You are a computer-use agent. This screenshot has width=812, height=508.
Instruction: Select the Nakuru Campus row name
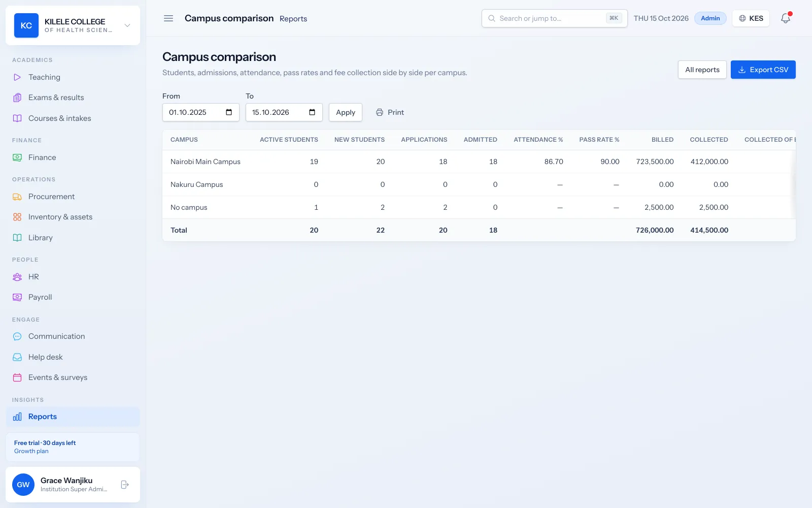pyautogui.click(x=197, y=184)
